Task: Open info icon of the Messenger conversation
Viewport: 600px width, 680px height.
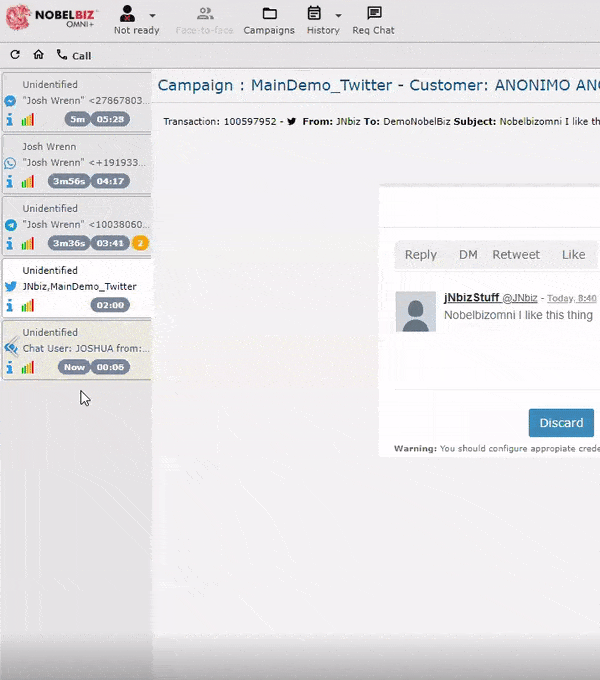Action: click(x=10, y=119)
